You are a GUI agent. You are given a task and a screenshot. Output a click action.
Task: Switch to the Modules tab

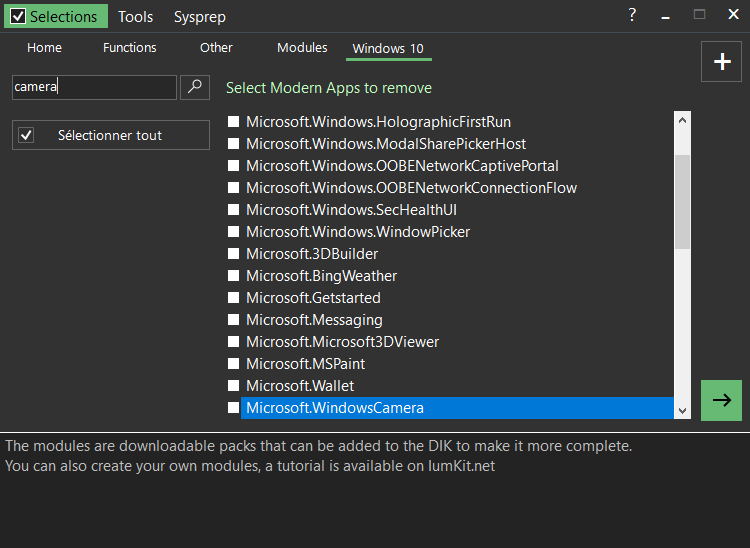click(x=302, y=48)
